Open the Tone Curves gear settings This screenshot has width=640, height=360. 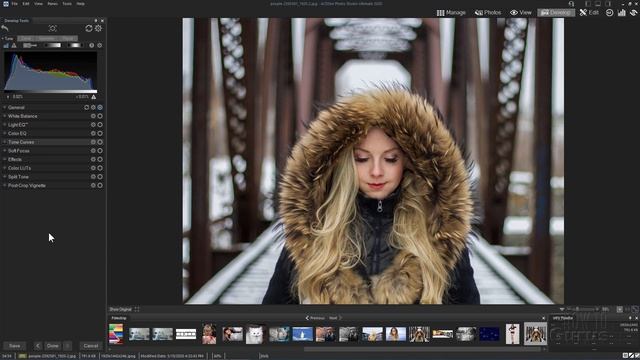pos(93,142)
